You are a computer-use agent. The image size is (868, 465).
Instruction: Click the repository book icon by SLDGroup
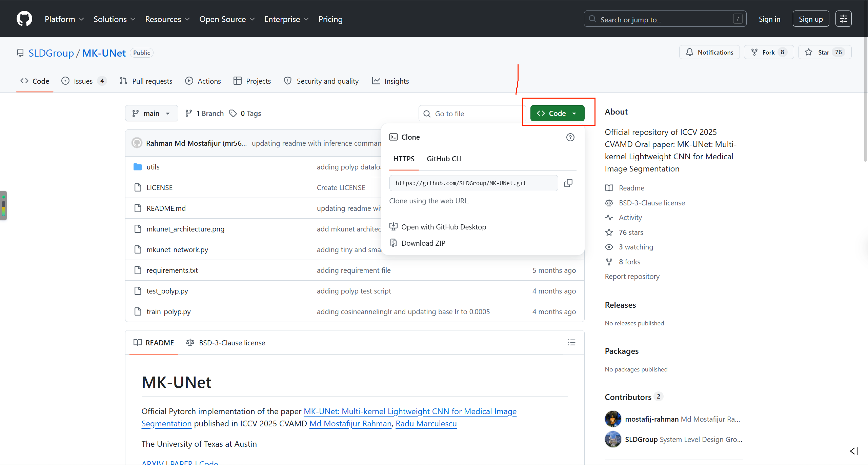20,53
